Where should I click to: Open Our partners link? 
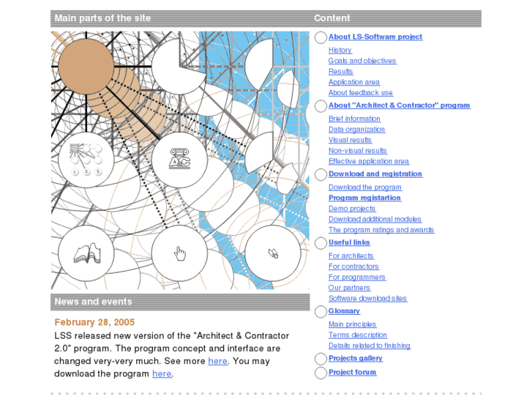coord(349,288)
